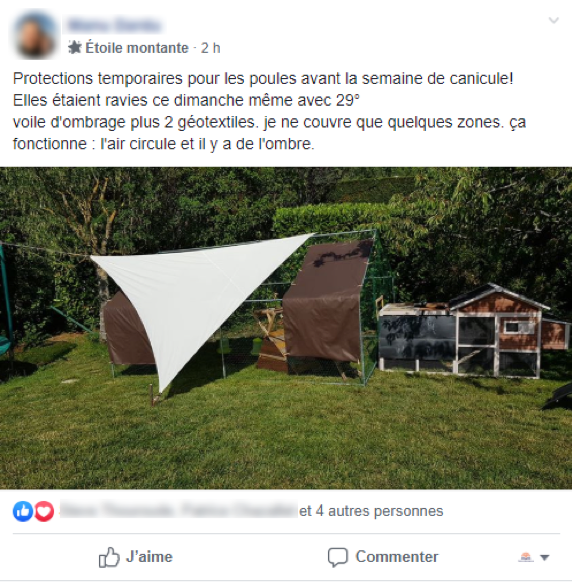Open post options with top-right chevron
The height and width of the screenshot is (585, 572).
[x=554, y=20]
